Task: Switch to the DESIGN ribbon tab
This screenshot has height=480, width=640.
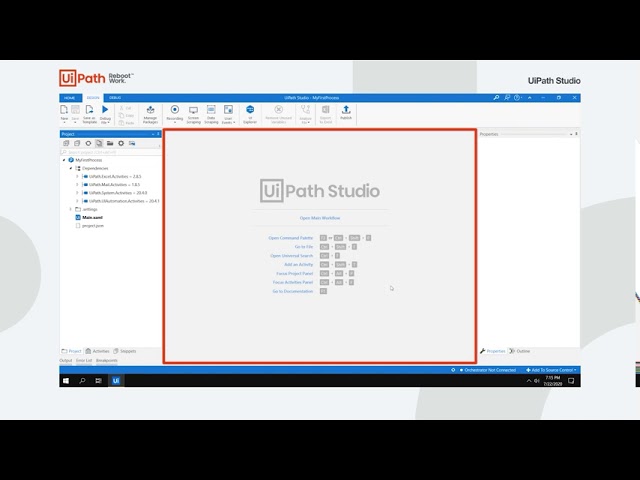Action: (93, 98)
